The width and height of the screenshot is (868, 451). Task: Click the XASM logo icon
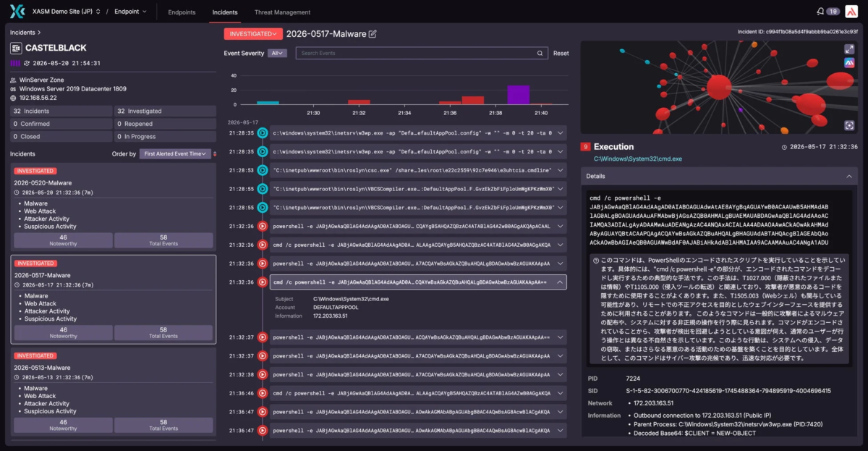coord(17,12)
